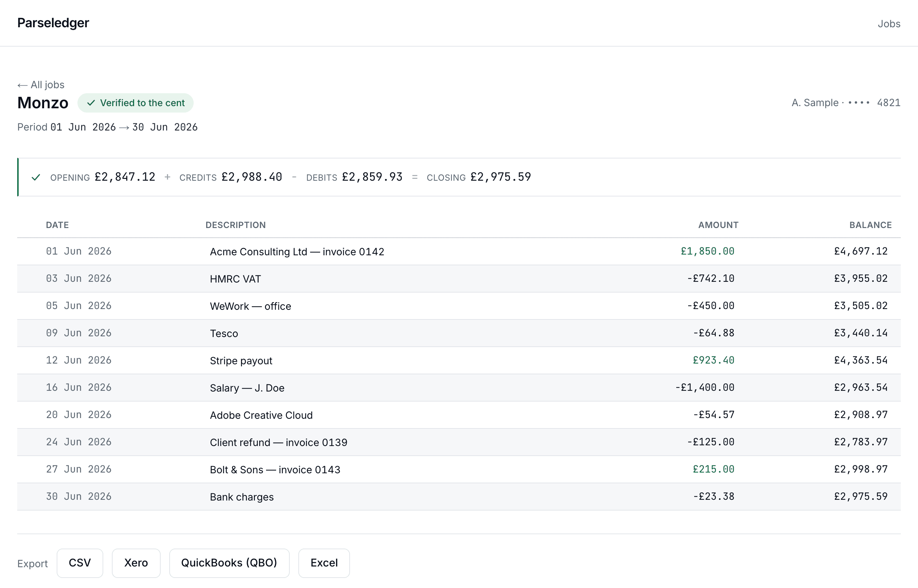
Task: Select the Salary — J. Doe transaction
Action: pos(459,388)
